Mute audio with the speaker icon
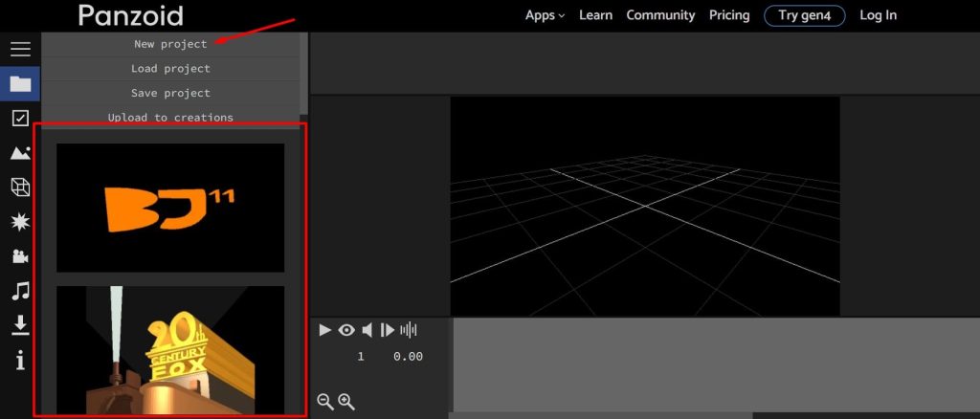The width and height of the screenshot is (980, 419). tap(367, 330)
